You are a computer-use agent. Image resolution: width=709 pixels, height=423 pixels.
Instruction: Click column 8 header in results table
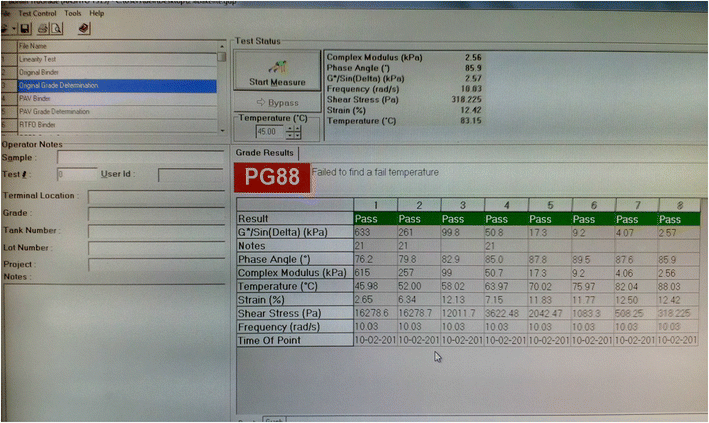point(679,205)
